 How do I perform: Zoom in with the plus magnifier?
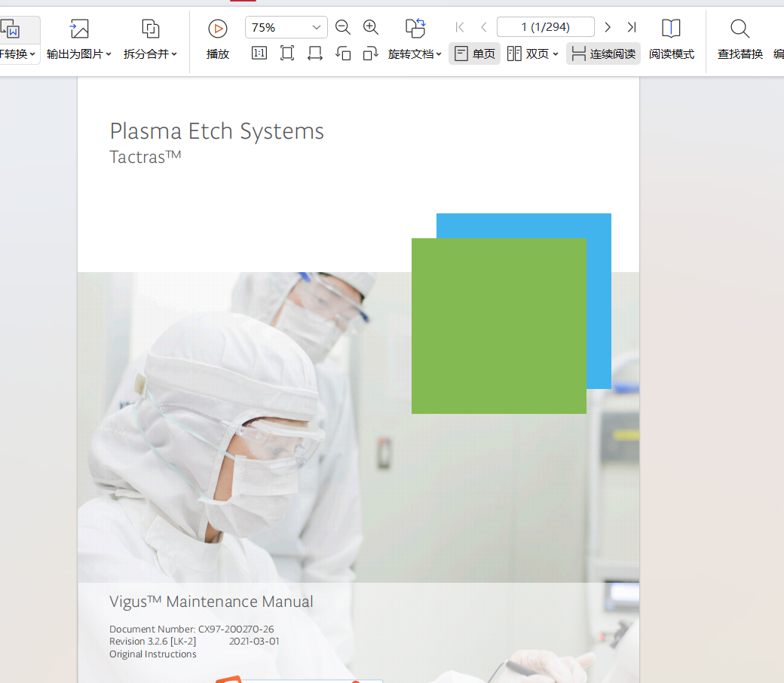370,27
